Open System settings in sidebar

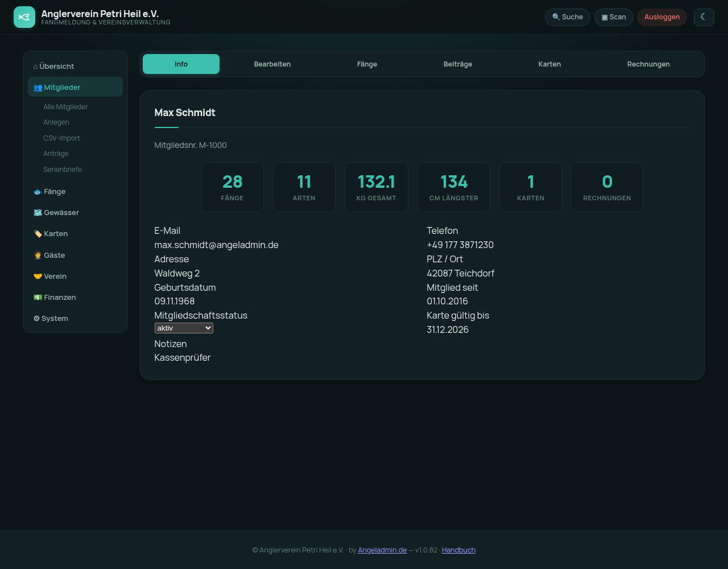click(75, 319)
